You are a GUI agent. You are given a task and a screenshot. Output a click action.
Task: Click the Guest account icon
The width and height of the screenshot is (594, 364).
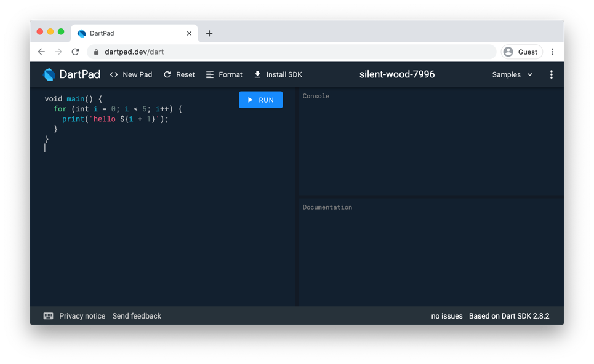coord(508,52)
